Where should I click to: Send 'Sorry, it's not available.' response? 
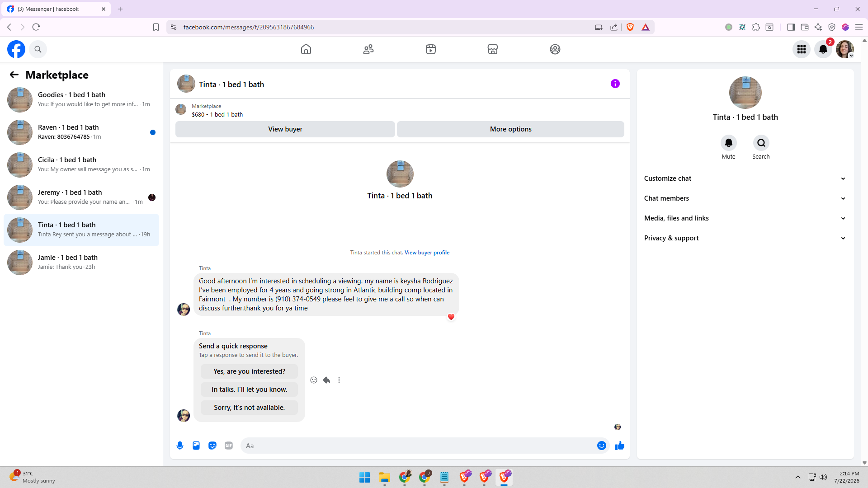tap(250, 408)
